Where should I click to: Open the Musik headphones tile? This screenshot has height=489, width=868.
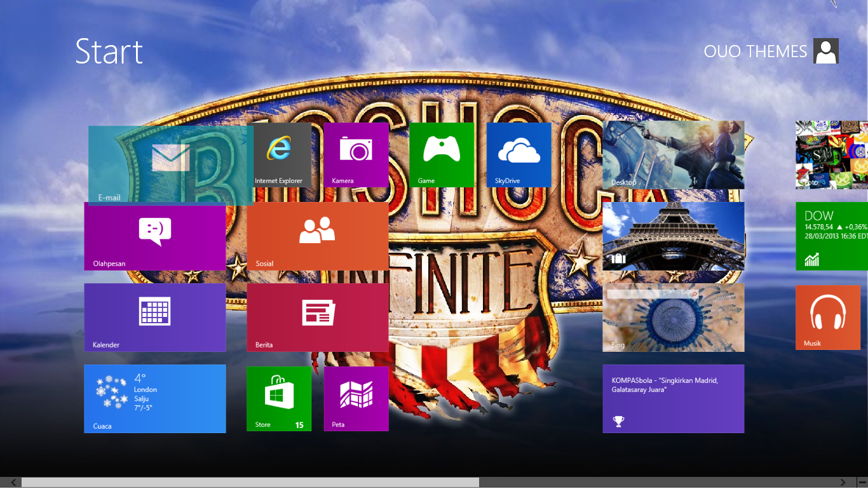point(828,318)
